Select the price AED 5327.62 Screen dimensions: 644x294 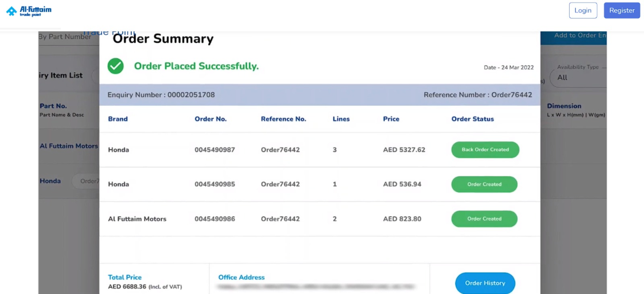404,150
